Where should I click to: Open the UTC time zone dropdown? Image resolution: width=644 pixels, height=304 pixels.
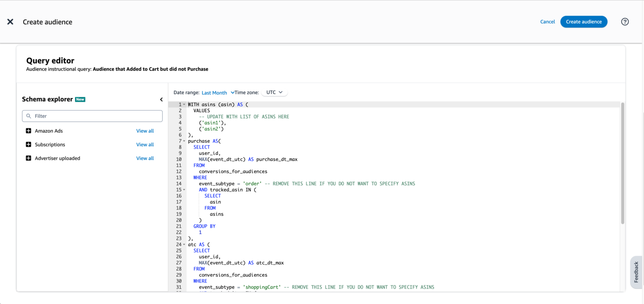275,92
